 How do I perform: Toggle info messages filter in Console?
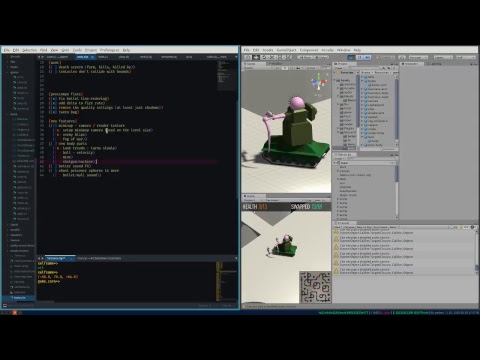coord(454,227)
